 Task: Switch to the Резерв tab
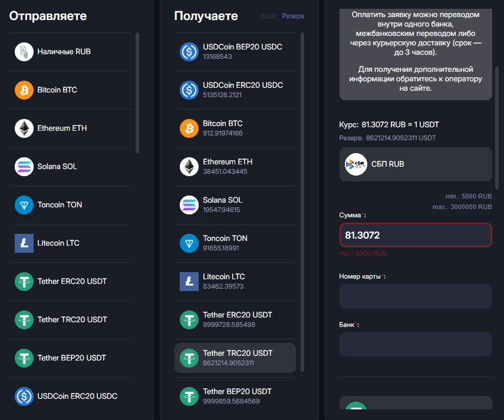pos(293,16)
